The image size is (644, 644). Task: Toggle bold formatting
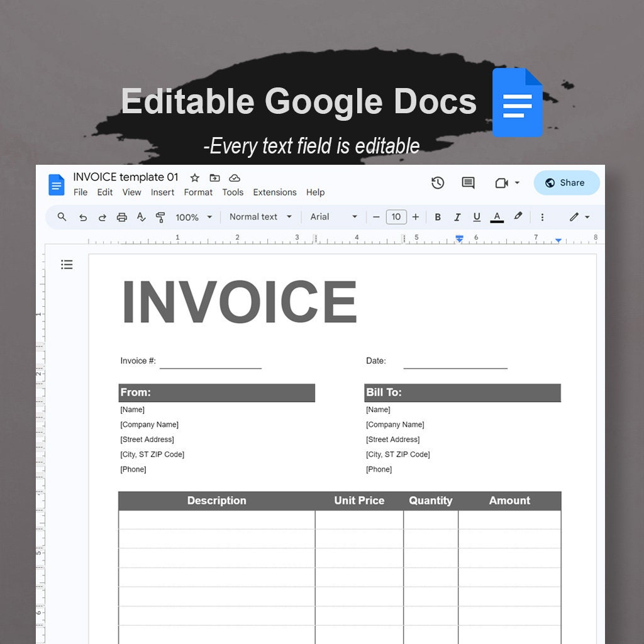[x=438, y=217]
